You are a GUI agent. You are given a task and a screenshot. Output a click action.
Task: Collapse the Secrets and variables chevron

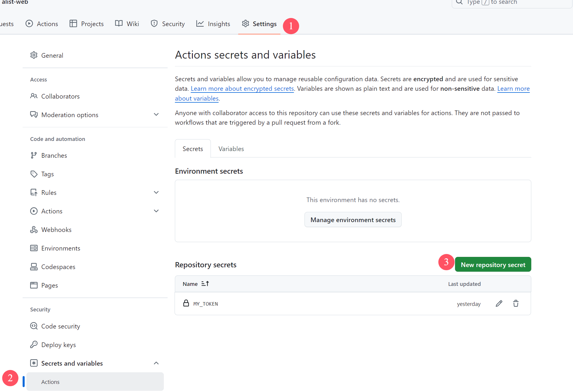156,363
